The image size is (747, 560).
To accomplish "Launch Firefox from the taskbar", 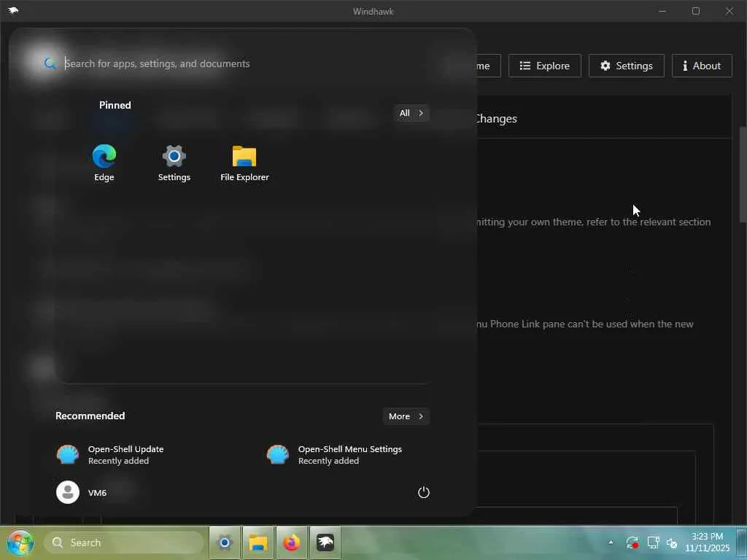I will tap(292, 542).
